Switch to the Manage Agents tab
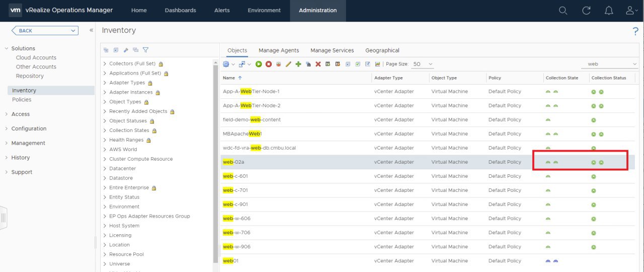The height and width of the screenshot is (272, 644). 279,50
